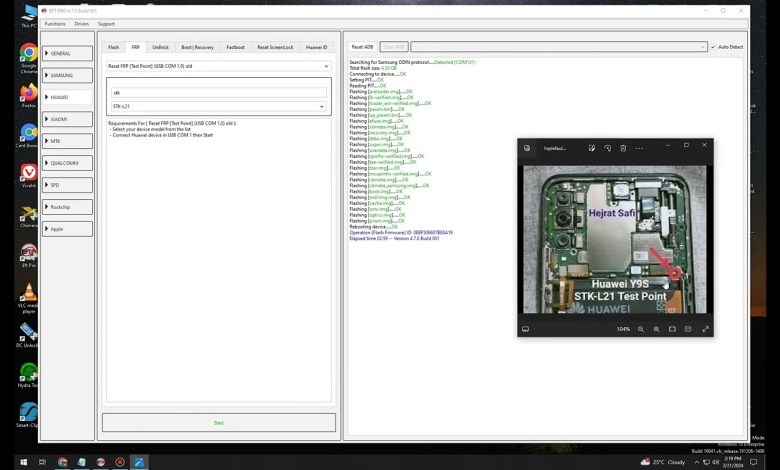The image size is (780, 470).
Task: Click the 'Rebooting device' log line
Action: (374, 227)
